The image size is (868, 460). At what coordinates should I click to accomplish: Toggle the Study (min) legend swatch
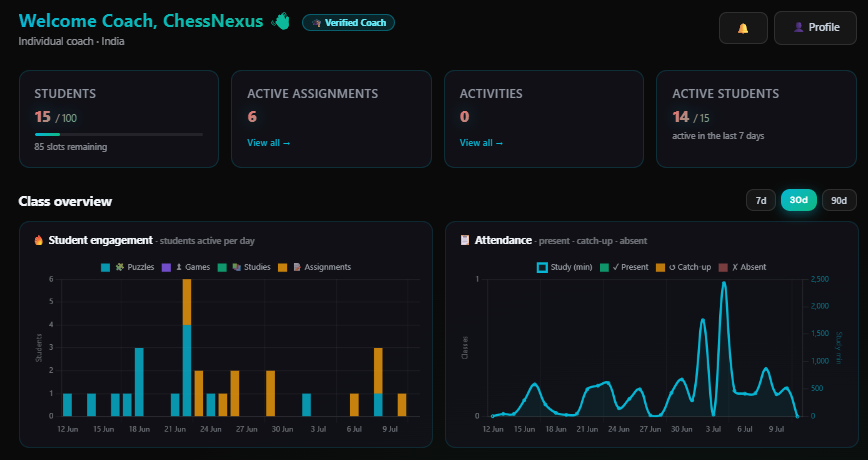click(x=542, y=267)
